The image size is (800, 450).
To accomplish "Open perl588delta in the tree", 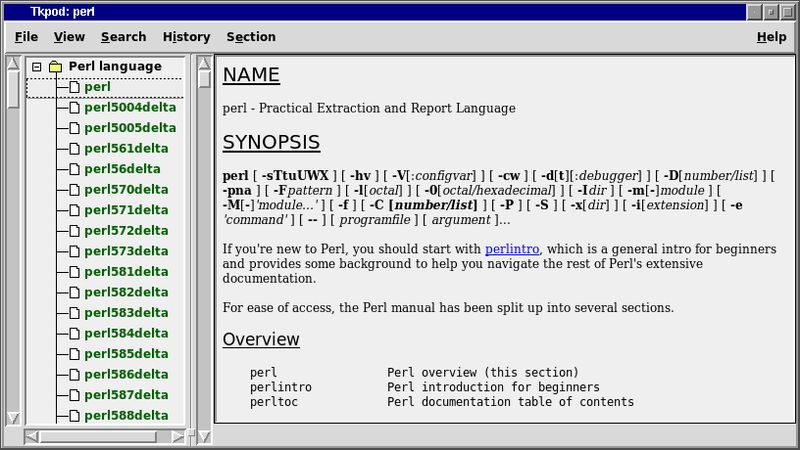I will [x=126, y=415].
